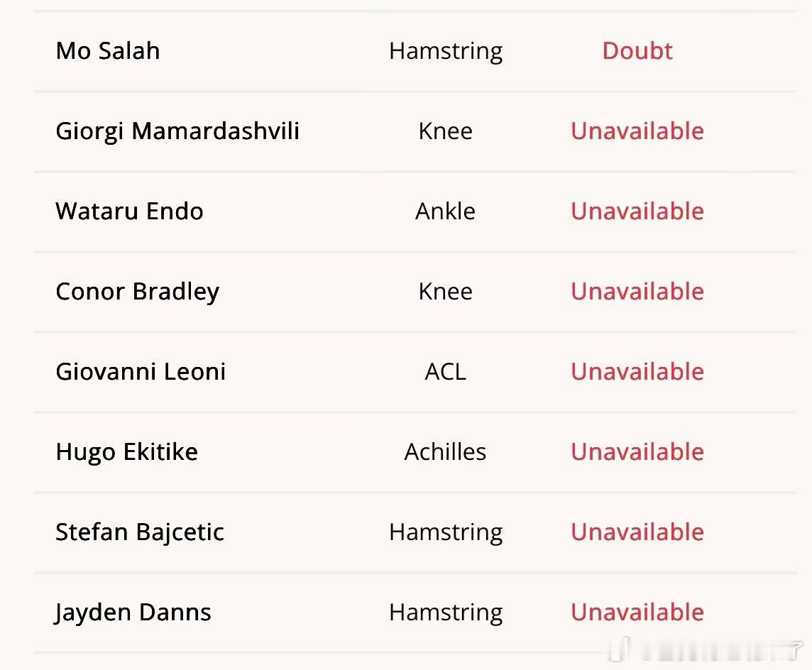
Task: Select Stefan Bajcetic's Hamstring injury text
Action: [446, 532]
